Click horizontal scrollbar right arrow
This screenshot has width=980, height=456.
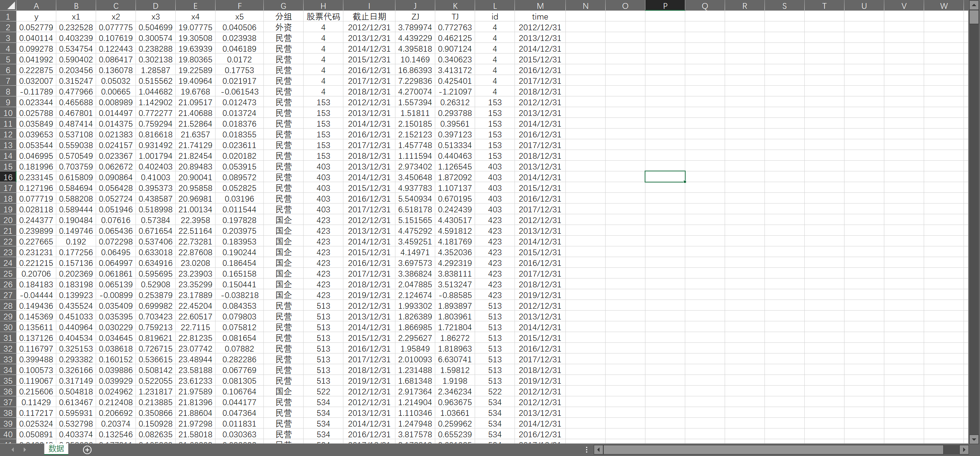click(964, 450)
